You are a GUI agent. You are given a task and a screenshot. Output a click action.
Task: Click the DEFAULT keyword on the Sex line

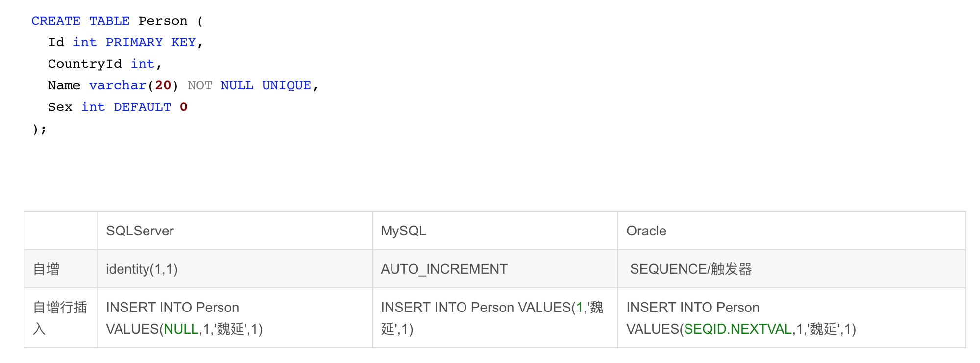pyautogui.click(x=142, y=107)
